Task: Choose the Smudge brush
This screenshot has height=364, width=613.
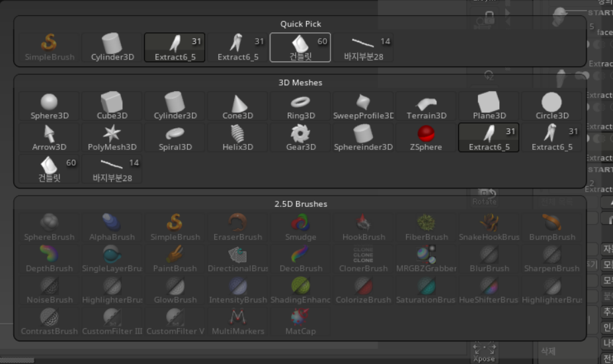Action: coord(300,228)
